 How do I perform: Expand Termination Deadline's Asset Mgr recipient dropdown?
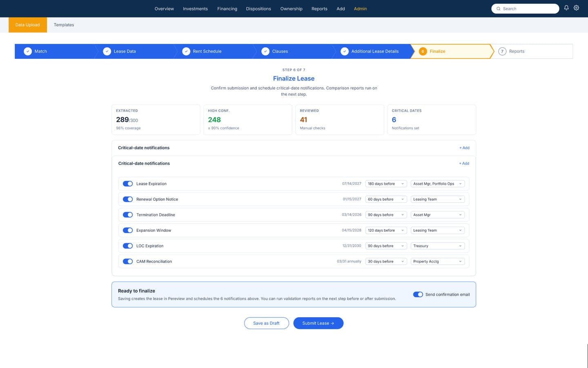pos(438,215)
